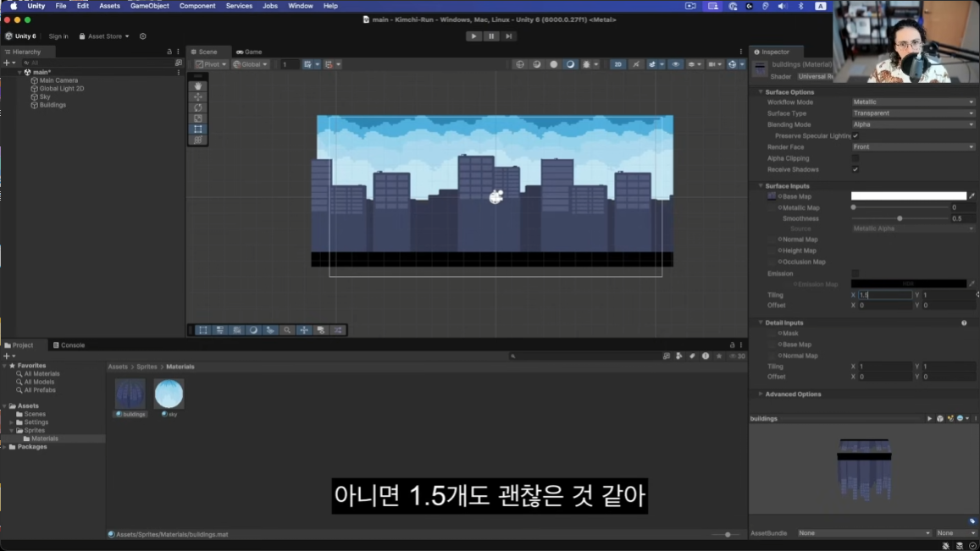Select the Rotate tool in scene

click(198, 107)
